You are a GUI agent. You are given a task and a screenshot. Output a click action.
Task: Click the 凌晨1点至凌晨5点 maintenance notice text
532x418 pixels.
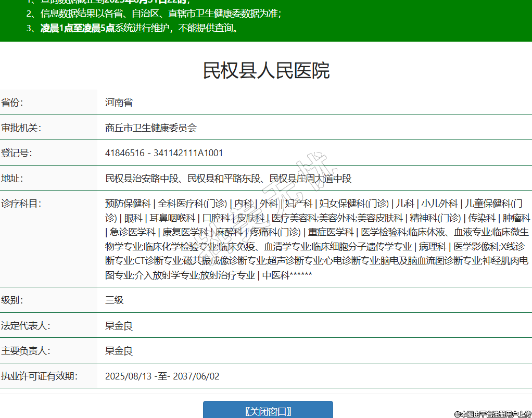pos(77,28)
